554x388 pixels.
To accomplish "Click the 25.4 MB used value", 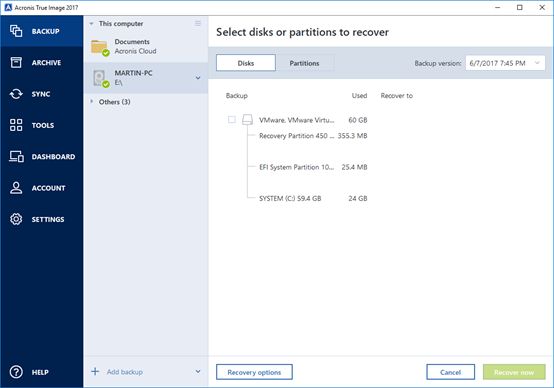I will click(354, 167).
